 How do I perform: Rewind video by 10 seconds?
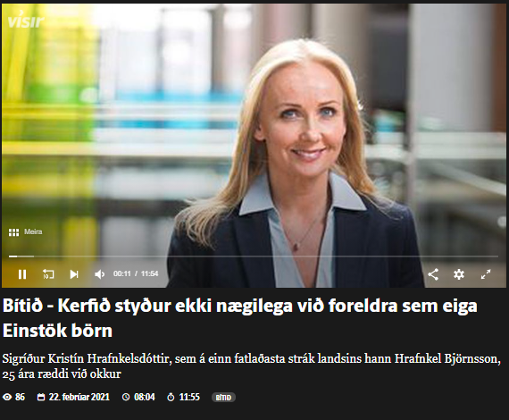pyautogui.click(x=48, y=274)
